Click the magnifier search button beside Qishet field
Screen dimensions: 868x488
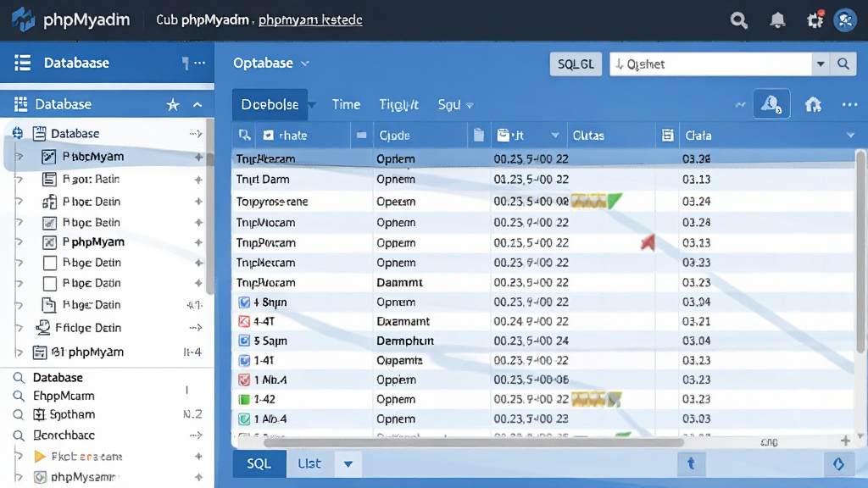[x=843, y=64]
